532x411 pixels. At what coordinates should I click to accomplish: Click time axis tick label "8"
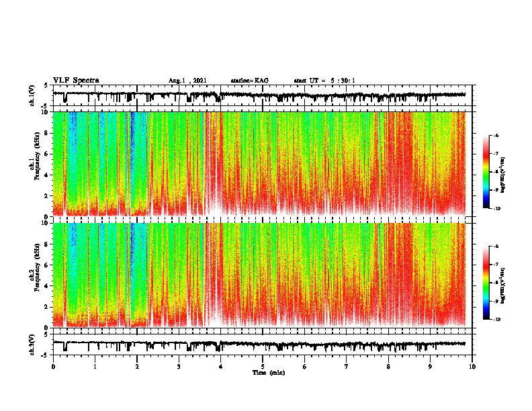pos(388,367)
